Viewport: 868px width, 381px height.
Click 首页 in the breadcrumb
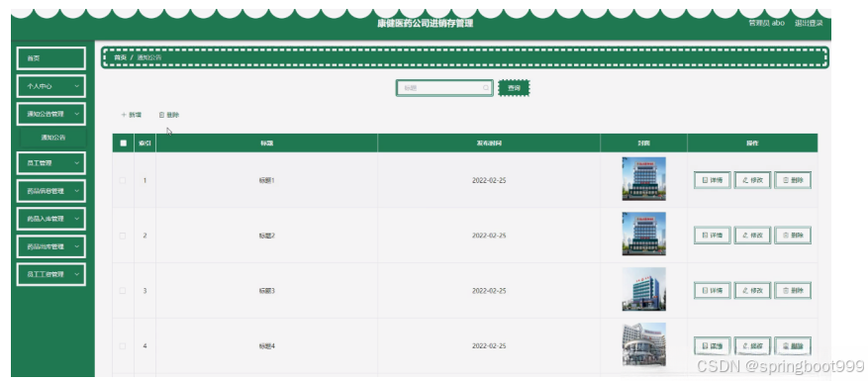pos(120,57)
